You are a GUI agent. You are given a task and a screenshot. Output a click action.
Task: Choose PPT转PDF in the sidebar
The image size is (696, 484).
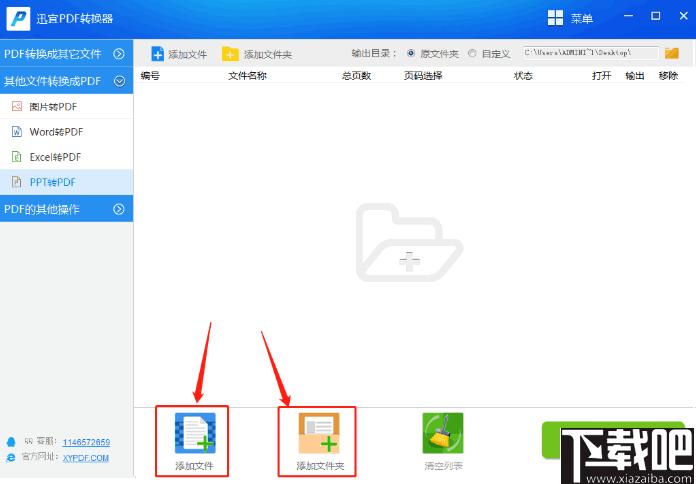coord(67,182)
